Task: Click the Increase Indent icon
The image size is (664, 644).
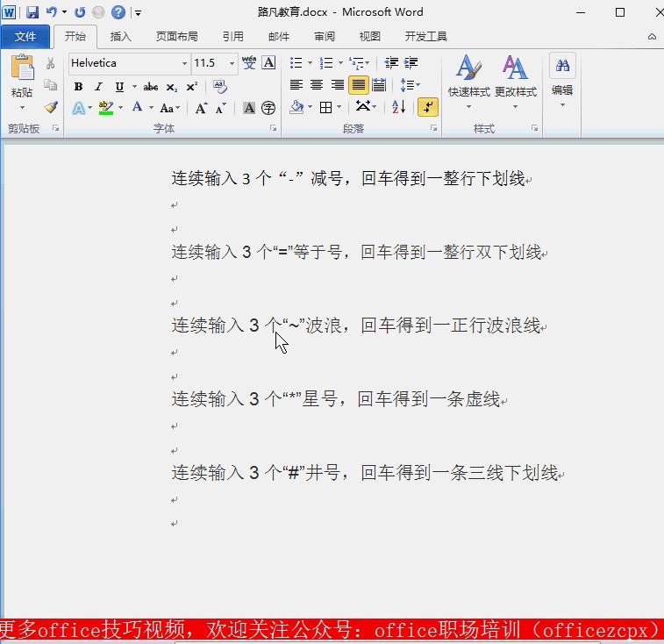Action: (411, 63)
